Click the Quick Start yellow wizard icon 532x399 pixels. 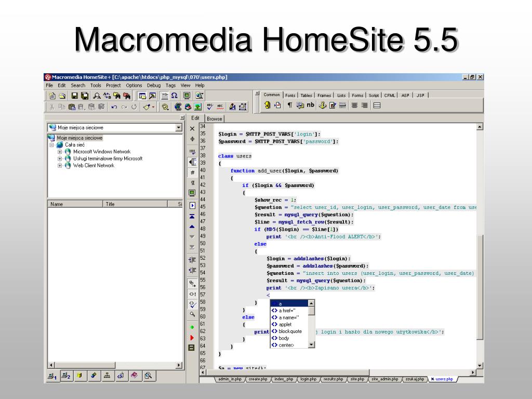[x=268, y=105]
